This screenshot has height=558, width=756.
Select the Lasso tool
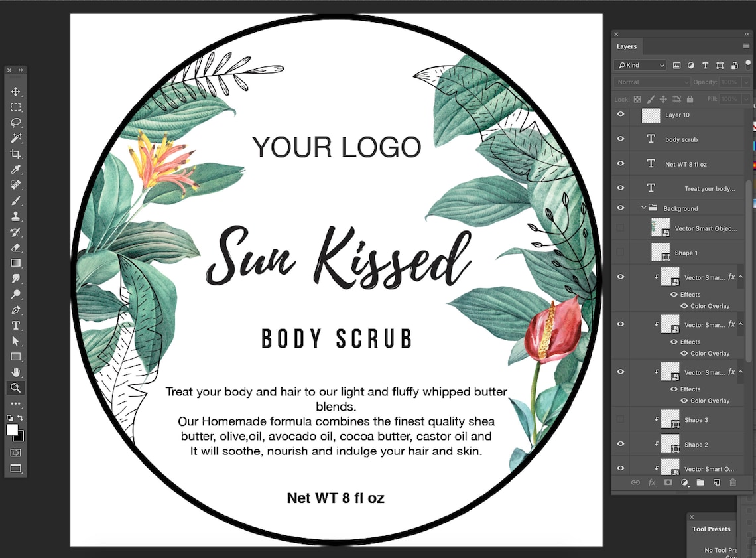[x=15, y=122]
